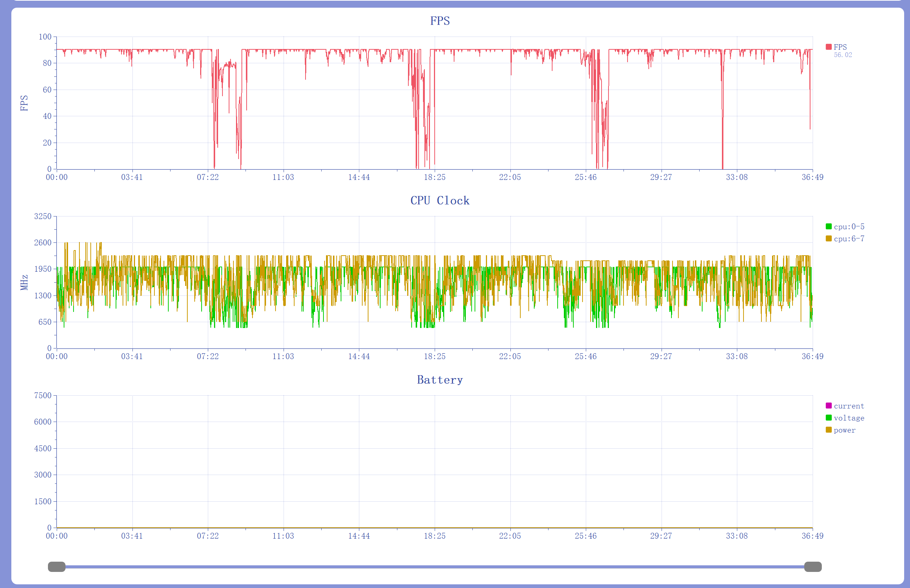Toggle the voltage series legend text
The image size is (910, 588).
tap(849, 418)
